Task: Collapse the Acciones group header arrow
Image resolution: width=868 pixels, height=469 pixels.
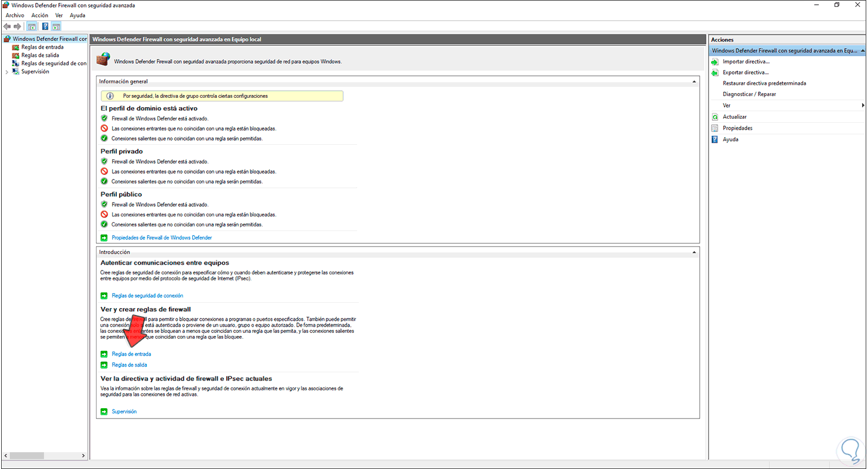Action: tap(862, 50)
